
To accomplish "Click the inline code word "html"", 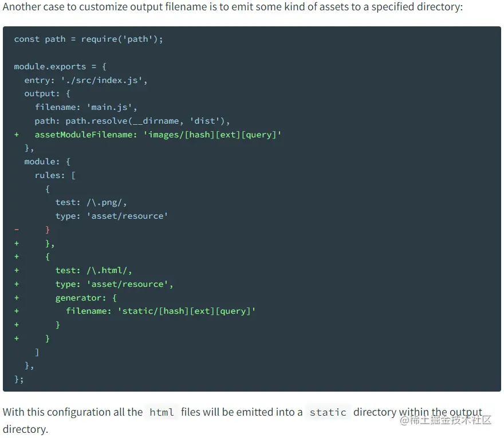I will point(162,412).
